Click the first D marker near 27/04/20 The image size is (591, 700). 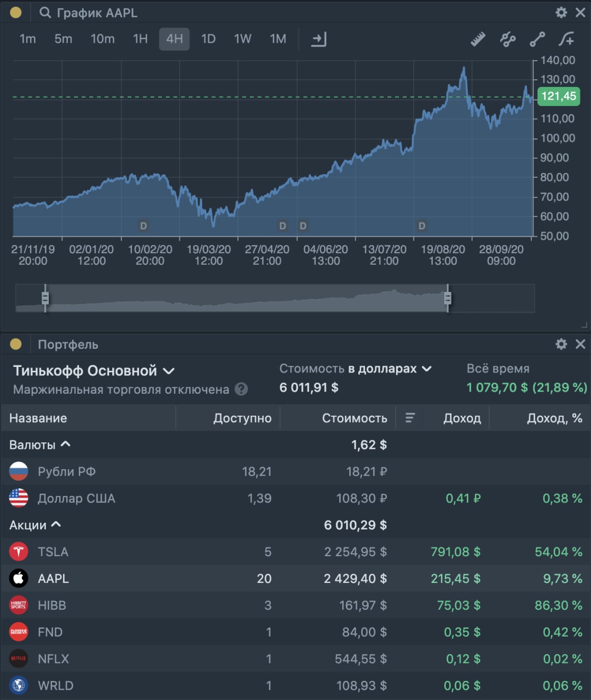point(283,226)
